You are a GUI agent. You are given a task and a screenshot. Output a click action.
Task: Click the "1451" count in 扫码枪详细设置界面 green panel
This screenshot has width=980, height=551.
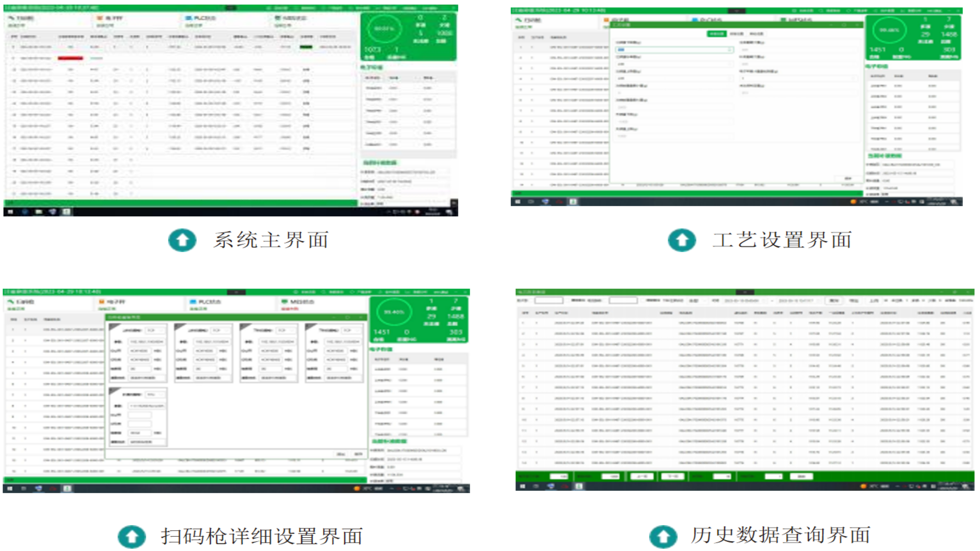[x=382, y=332]
